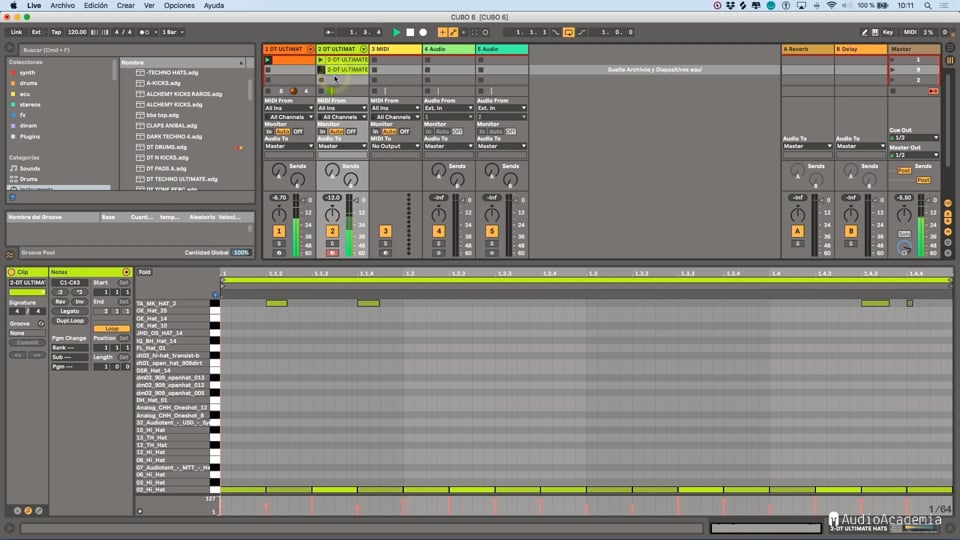Open Return A Audio To dropdown
This screenshot has height=540, width=960.
click(808, 146)
